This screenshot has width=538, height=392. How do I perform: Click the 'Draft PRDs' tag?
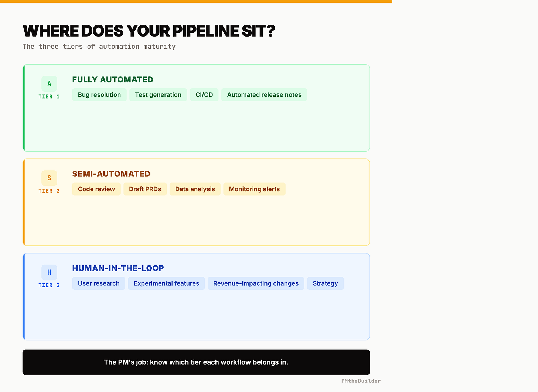(145, 189)
